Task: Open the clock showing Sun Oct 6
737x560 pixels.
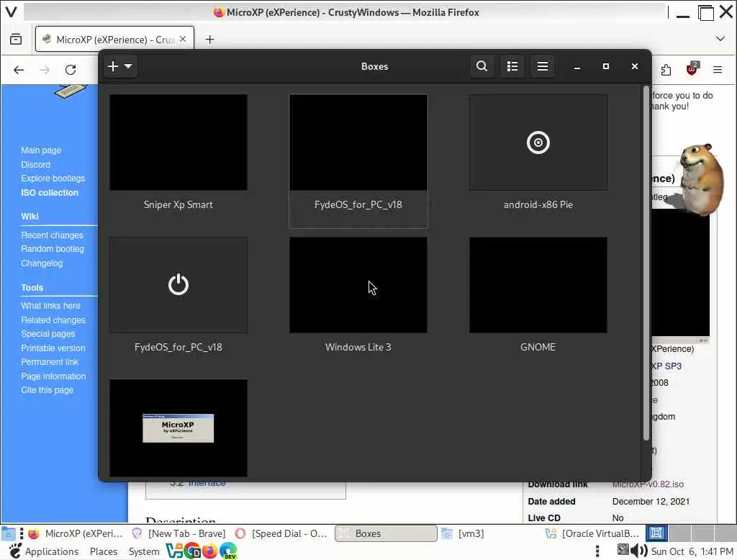Action: (x=692, y=551)
